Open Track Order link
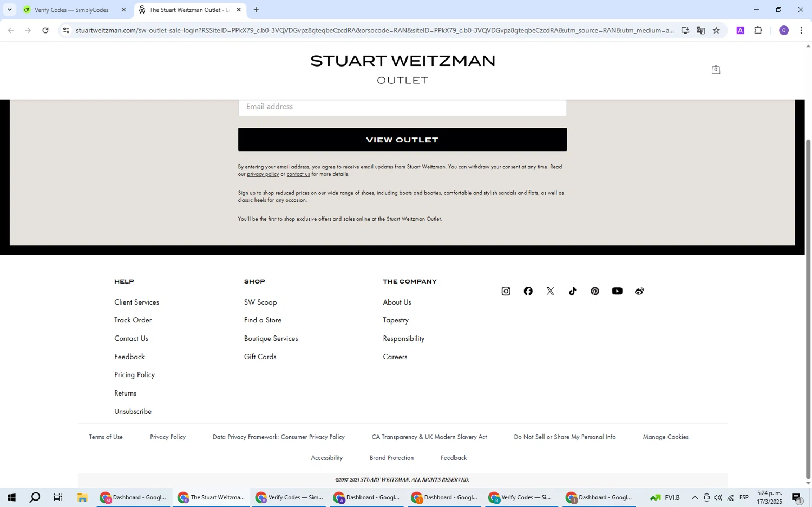The width and height of the screenshot is (812, 507). click(133, 320)
